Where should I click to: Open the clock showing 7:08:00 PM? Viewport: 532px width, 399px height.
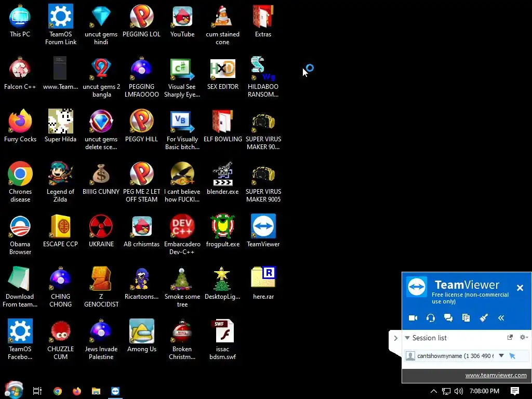(485, 391)
